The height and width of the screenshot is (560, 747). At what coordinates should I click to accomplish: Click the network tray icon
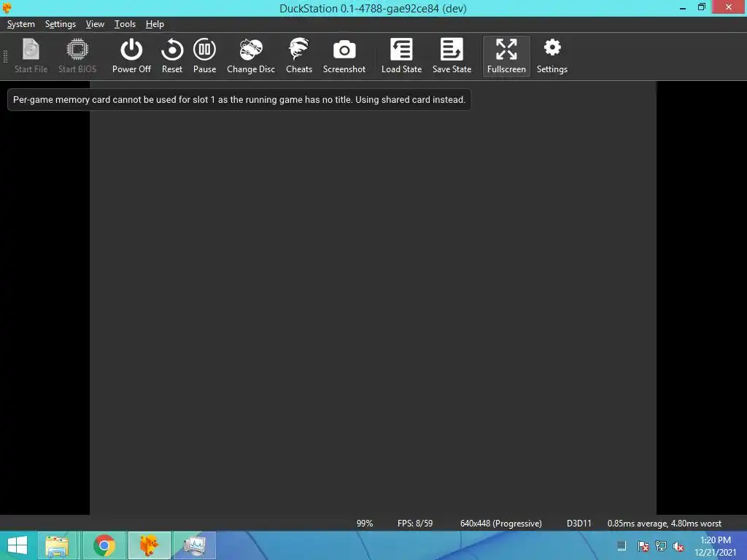click(661, 546)
